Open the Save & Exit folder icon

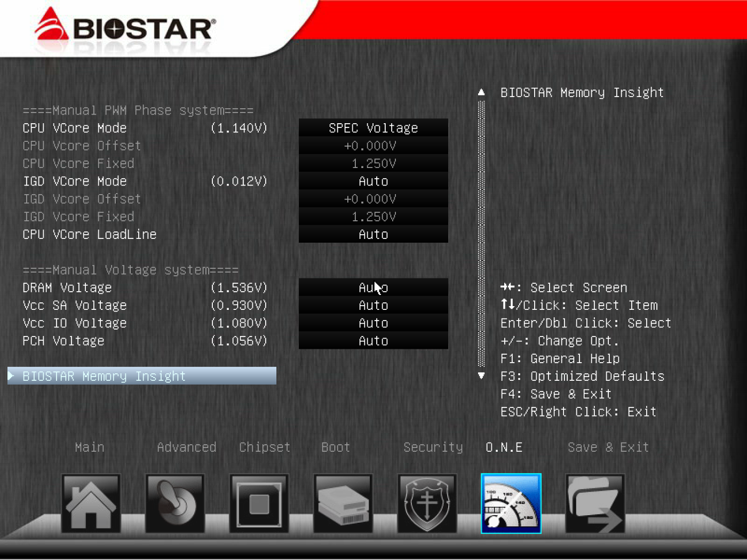pyautogui.click(x=595, y=503)
